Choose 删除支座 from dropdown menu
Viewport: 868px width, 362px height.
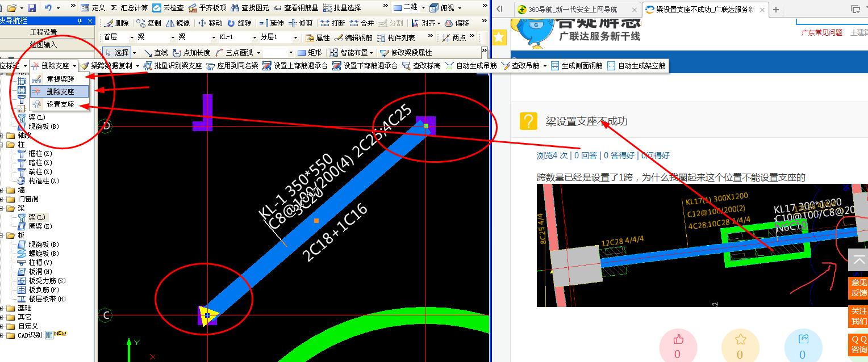[x=60, y=91]
